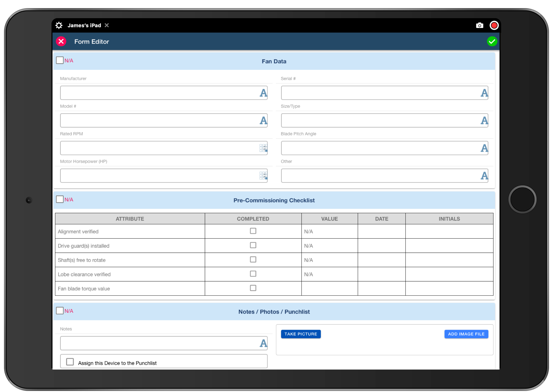Click text icon in Notes field
Image resolution: width=552 pixels, height=392 pixels.
click(263, 343)
